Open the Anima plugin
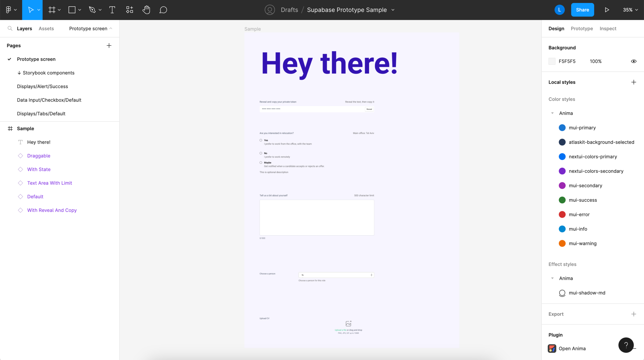This screenshot has width=644, height=360. coord(572,348)
